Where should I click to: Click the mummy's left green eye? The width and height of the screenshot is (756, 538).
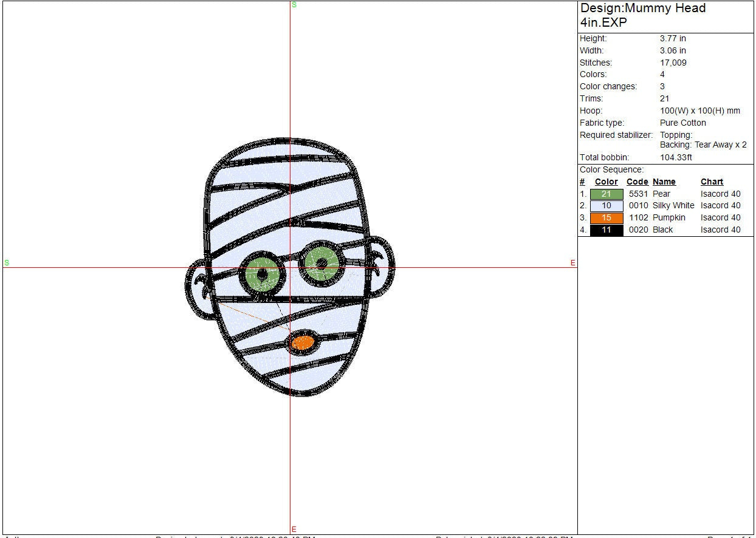tap(263, 276)
